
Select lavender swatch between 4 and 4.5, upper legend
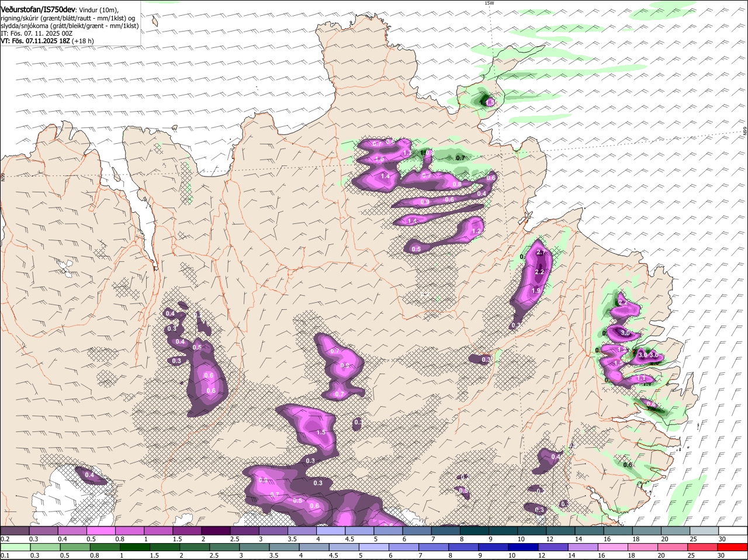click(330, 531)
